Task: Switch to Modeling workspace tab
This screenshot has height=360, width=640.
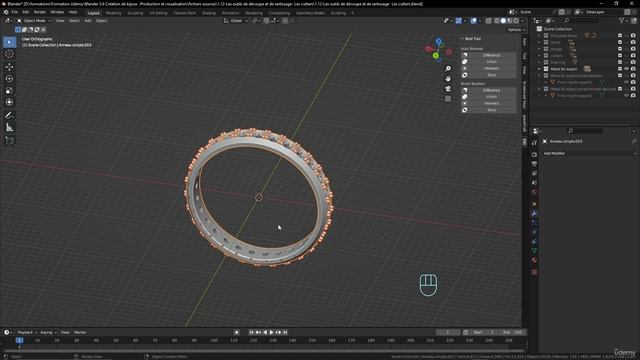Action: 113,13
